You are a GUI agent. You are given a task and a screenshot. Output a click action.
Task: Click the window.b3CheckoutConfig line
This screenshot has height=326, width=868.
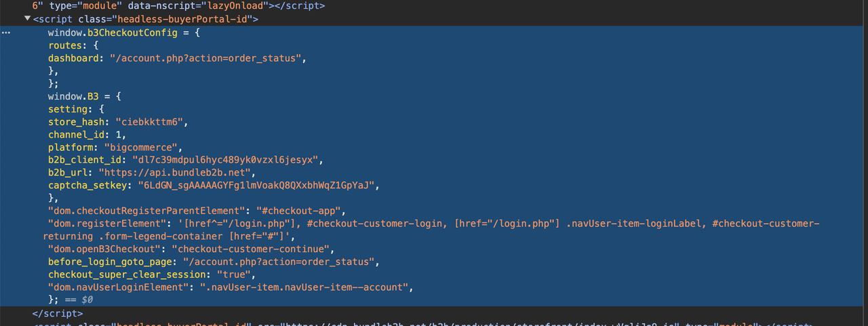tap(124, 33)
